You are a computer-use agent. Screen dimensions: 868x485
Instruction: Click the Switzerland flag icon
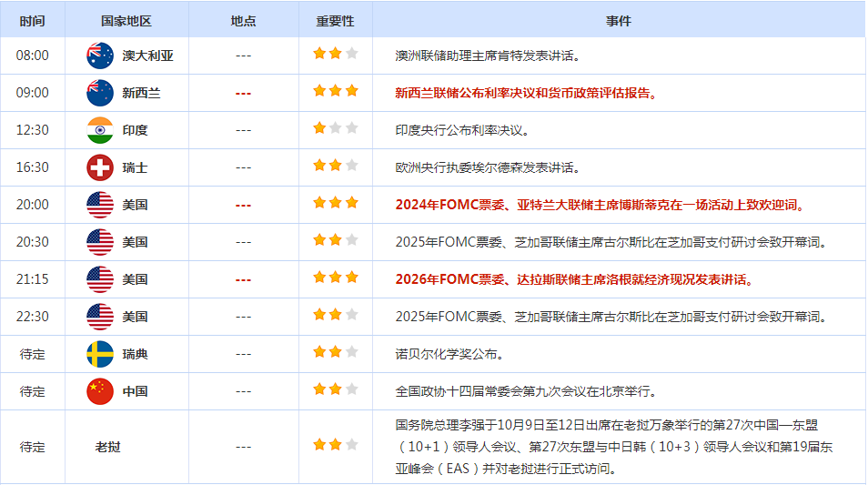click(100, 167)
